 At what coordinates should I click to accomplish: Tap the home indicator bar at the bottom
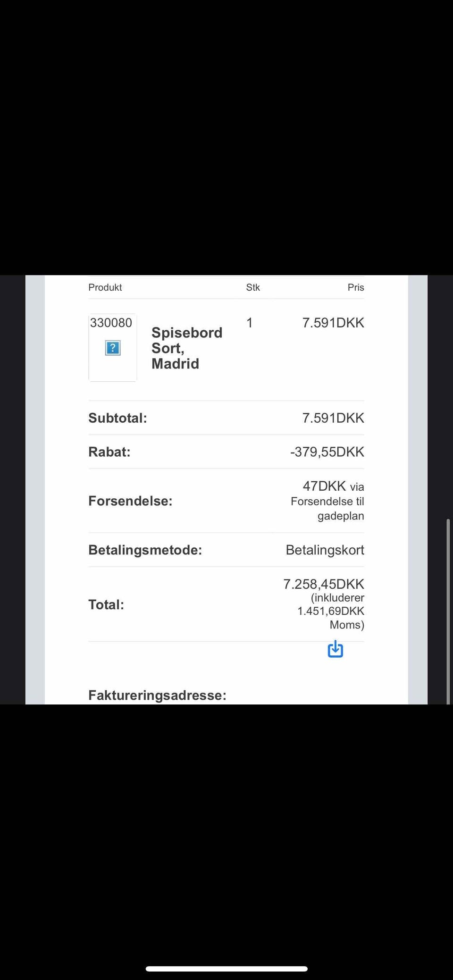coord(226,955)
